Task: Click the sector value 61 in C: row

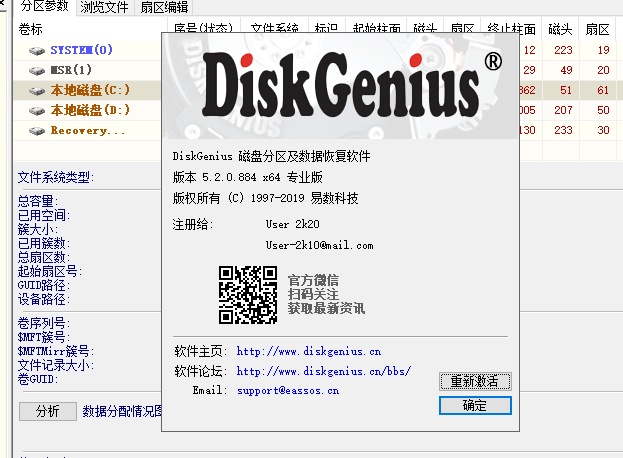Action: (x=603, y=90)
